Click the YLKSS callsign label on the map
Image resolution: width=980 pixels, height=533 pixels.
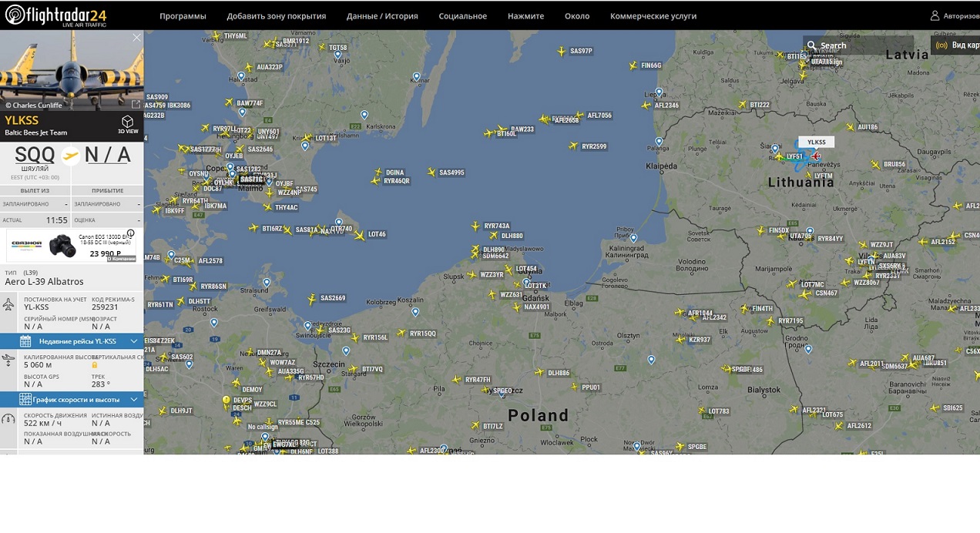(x=817, y=142)
